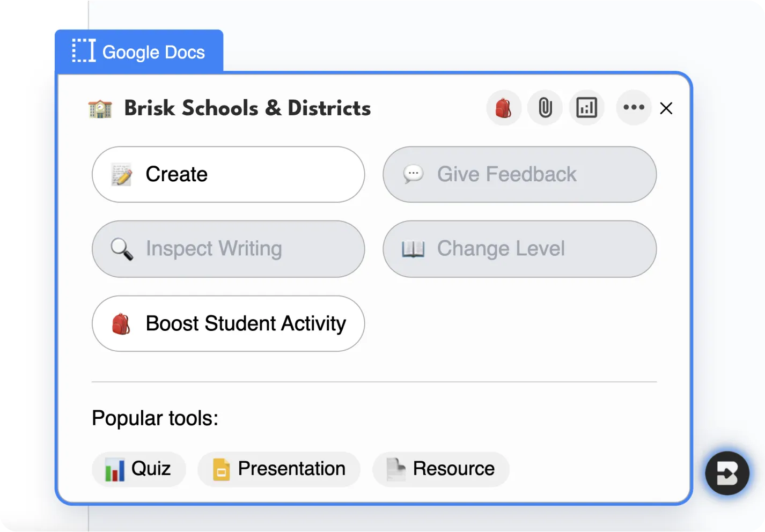Click the Popular tools: label

click(x=155, y=418)
